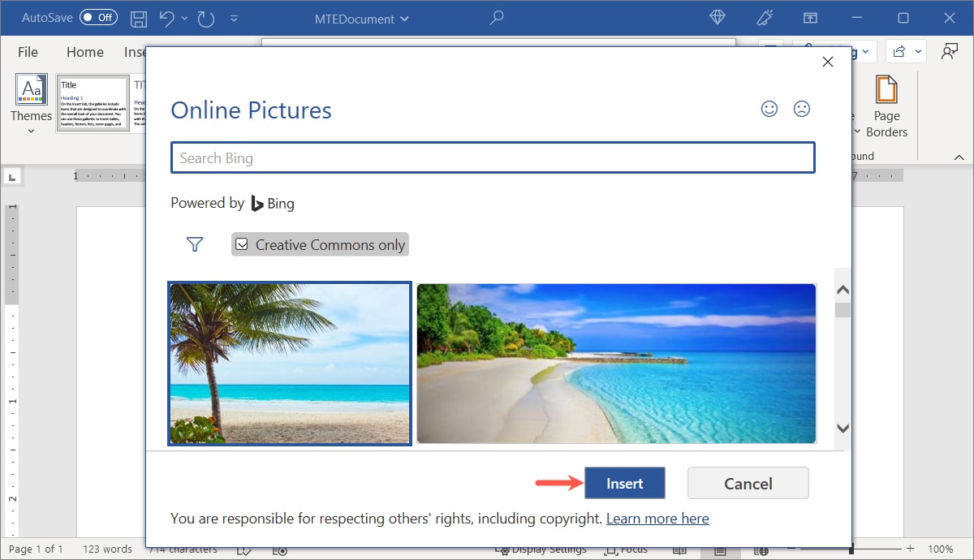Open the Learn more here link

pos(657,518)
